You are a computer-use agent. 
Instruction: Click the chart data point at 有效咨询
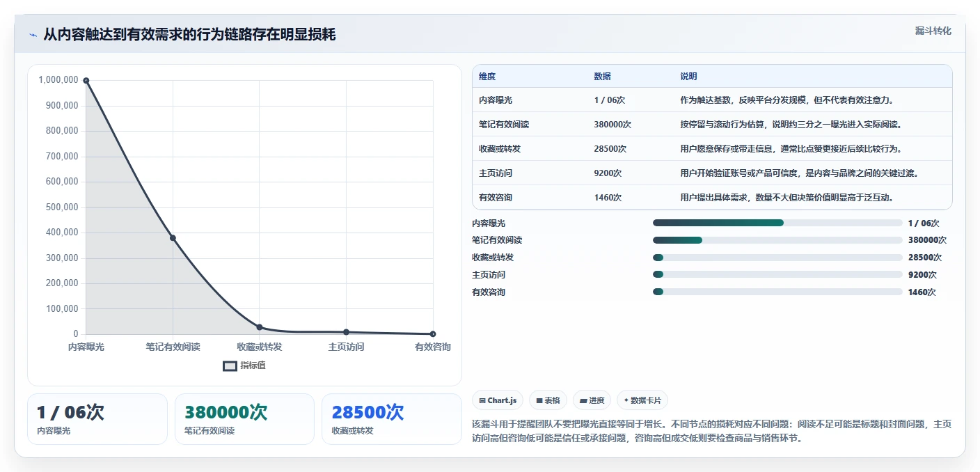point(433,334)
